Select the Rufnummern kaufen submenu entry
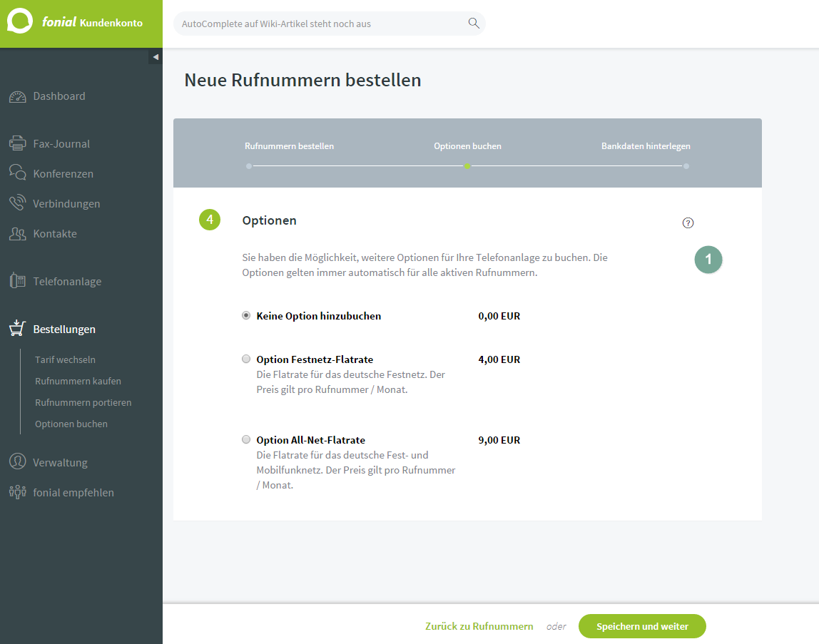Viewport: 819px width, 644px height. (78, 381)
